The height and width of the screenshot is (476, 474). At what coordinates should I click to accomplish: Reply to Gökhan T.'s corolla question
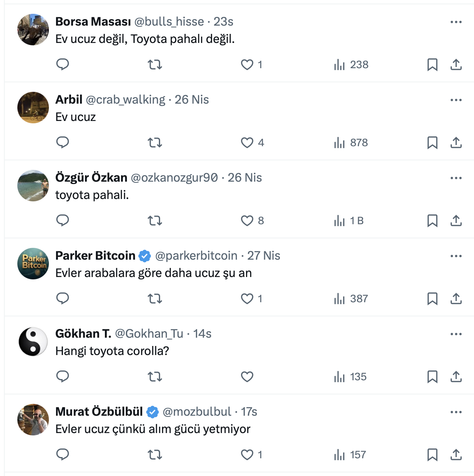(63, 376)
